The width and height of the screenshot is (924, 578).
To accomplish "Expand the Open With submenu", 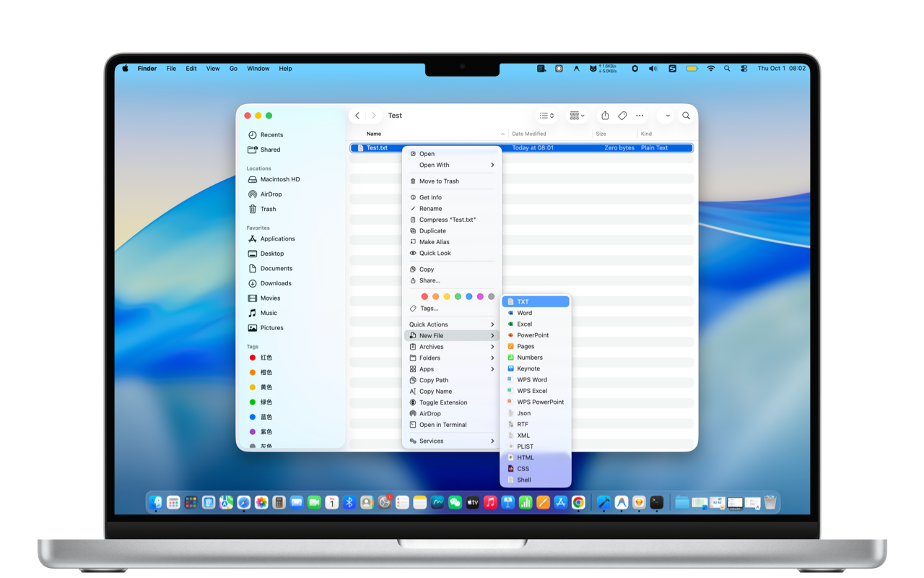I will point(452,165).
